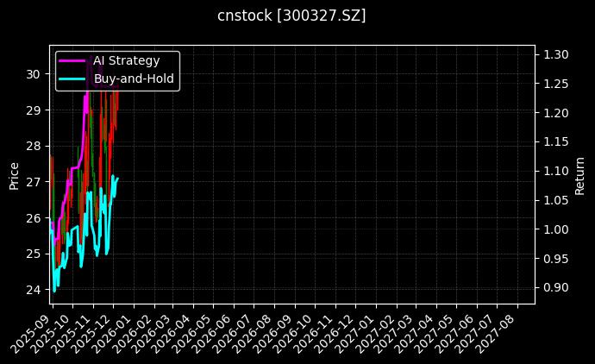
Task: Click return tick label 1.15
Action: point(556,142)
